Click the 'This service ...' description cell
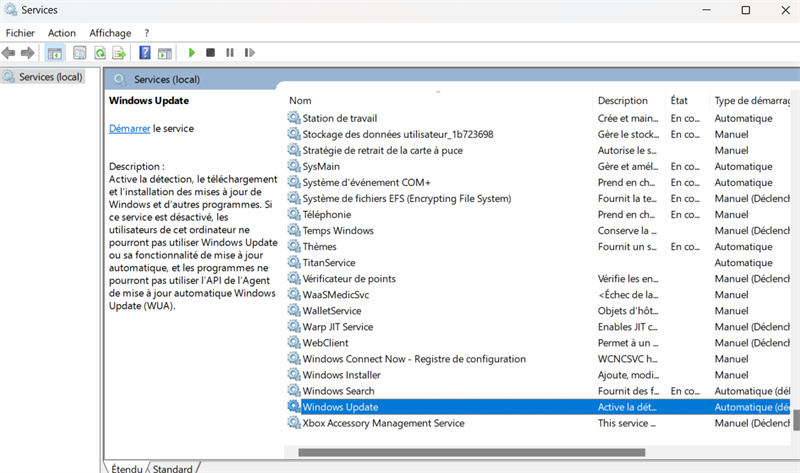800x473 pixels. pos(627,422)
